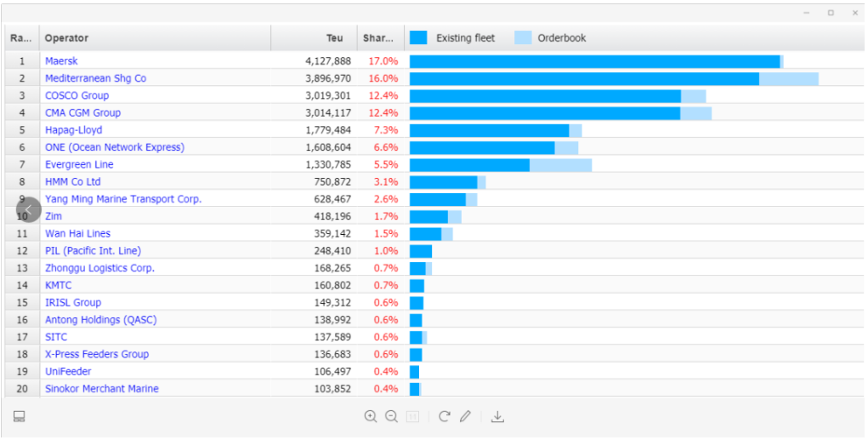Screen dimensions: 868x440
Task: Select the Teu value 103,852
Action: 332,388
